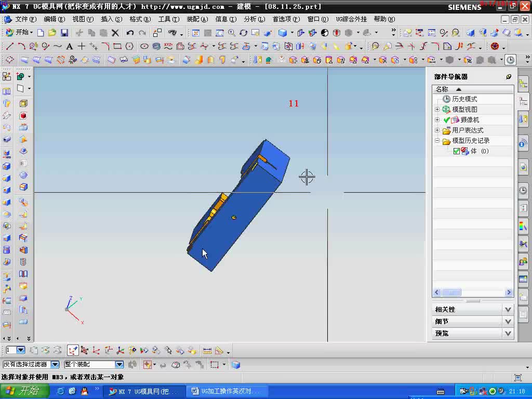The height and width of the screenshot is (399, 532).
Task: Select the Ellipse curve tool
Action: (x=144, y=46)
